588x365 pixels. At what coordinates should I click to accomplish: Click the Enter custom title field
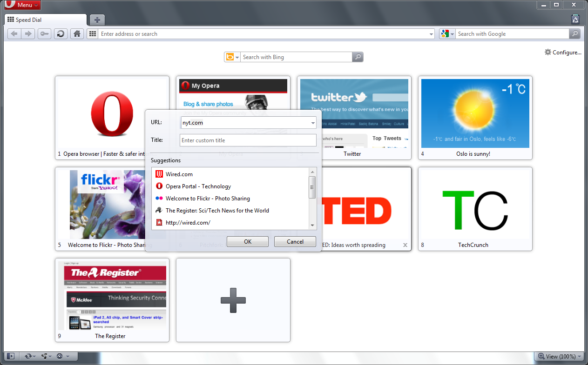[x=248, y=140]
